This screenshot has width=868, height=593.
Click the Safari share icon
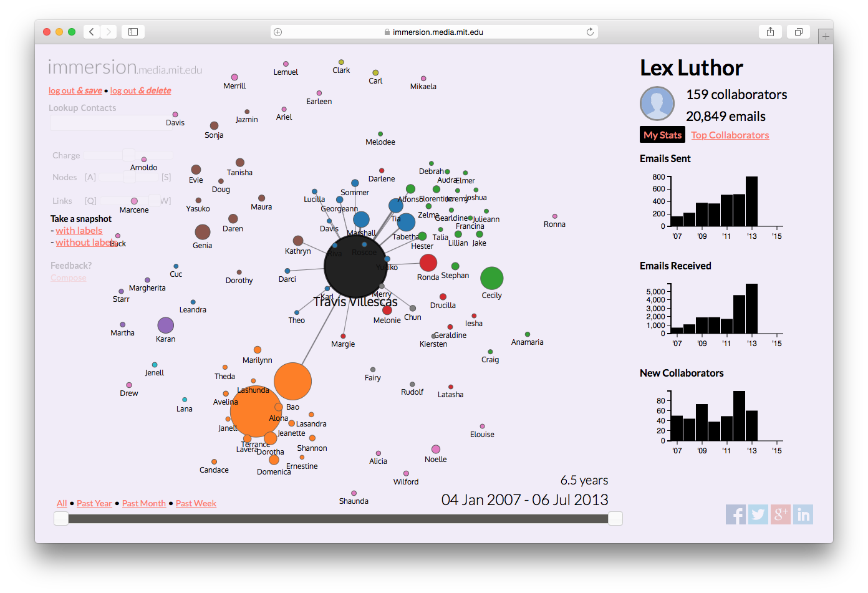click(770, 32)
